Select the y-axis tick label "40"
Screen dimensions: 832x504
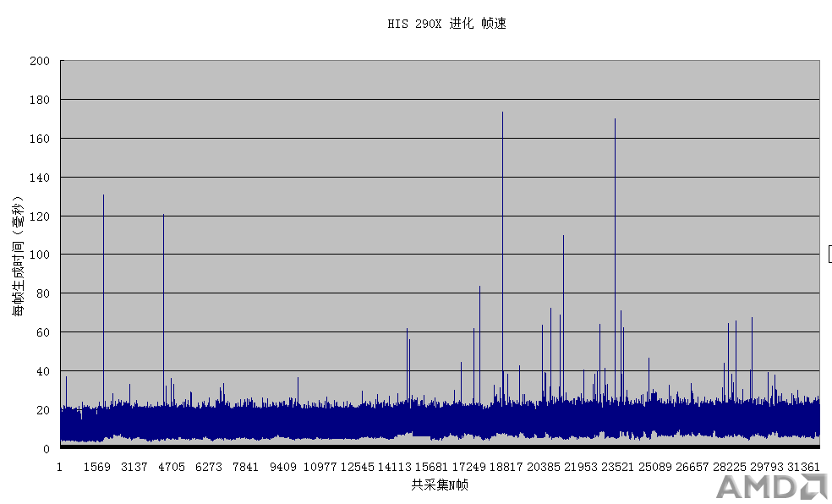tap(43, 371)
